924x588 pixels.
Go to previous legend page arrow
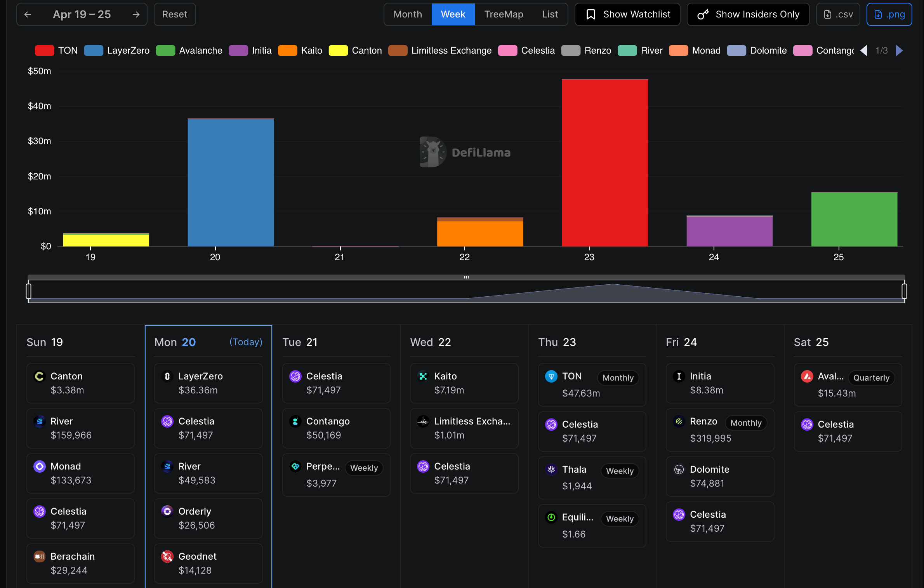[x=864, y=50]
